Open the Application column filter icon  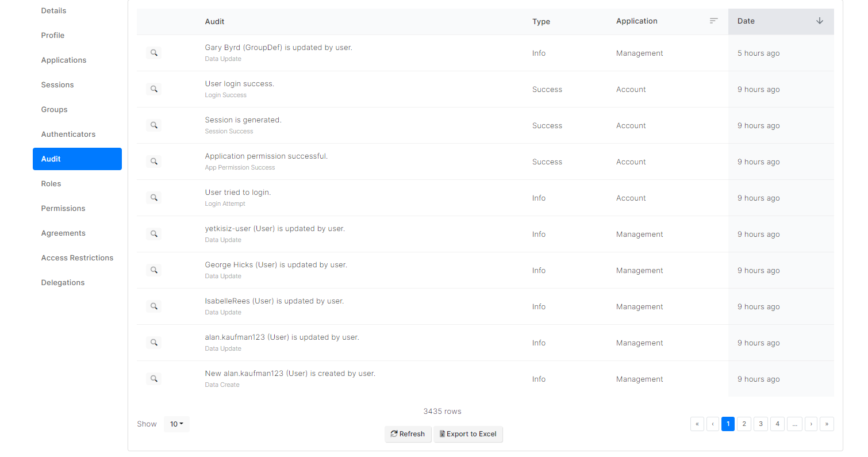(x=713, y=21)
